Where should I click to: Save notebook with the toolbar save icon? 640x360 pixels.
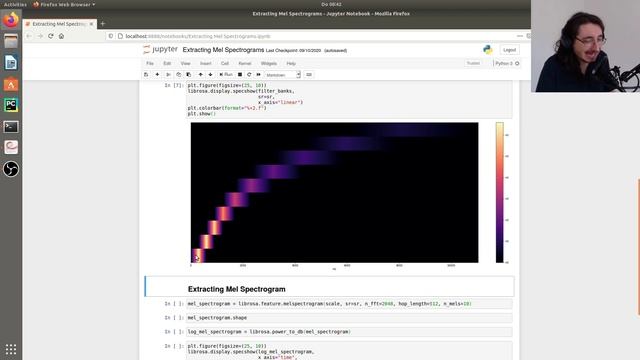[x=146, y=75]
